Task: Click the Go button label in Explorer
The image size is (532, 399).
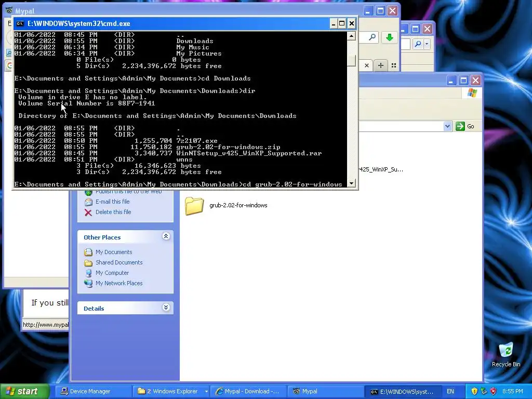Action: (470, 126)
